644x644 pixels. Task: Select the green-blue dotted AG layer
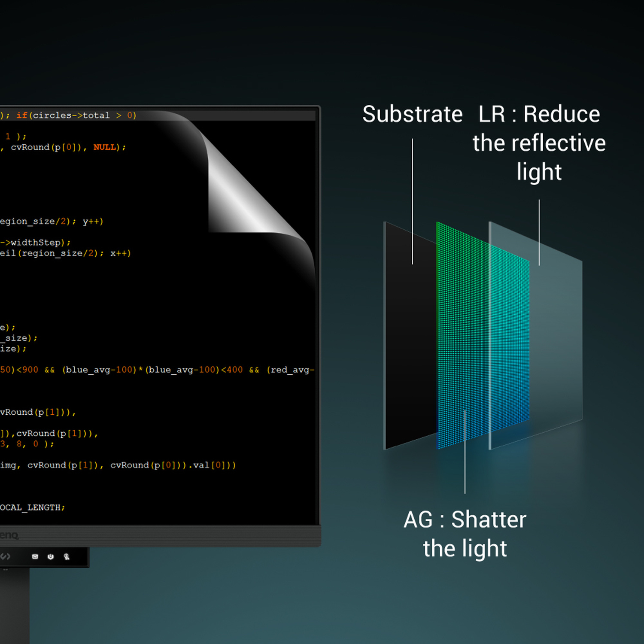click(483, 335)
